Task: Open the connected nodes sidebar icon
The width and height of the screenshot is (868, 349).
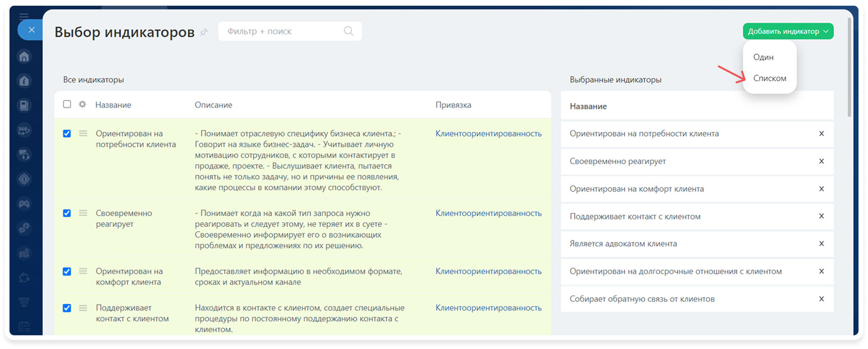Action: [x=24, y=278]
